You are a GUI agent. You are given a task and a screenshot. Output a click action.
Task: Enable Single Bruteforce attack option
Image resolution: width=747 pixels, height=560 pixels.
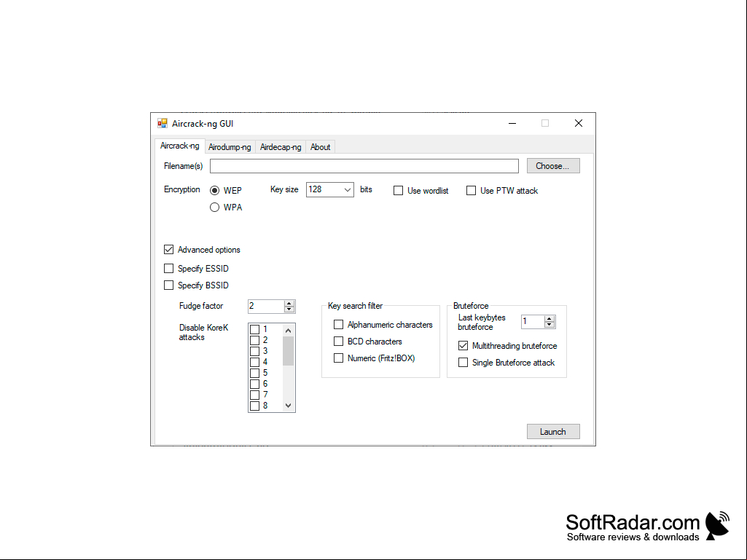point(463,363)
